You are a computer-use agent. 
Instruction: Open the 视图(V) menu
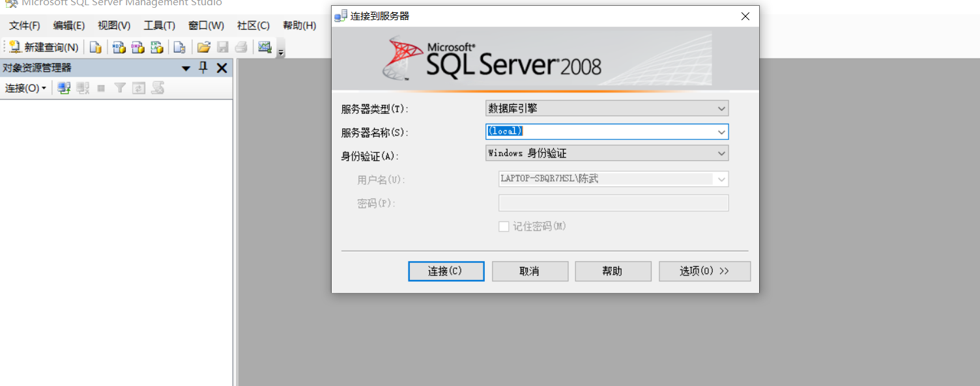click(x=114, y=25)
